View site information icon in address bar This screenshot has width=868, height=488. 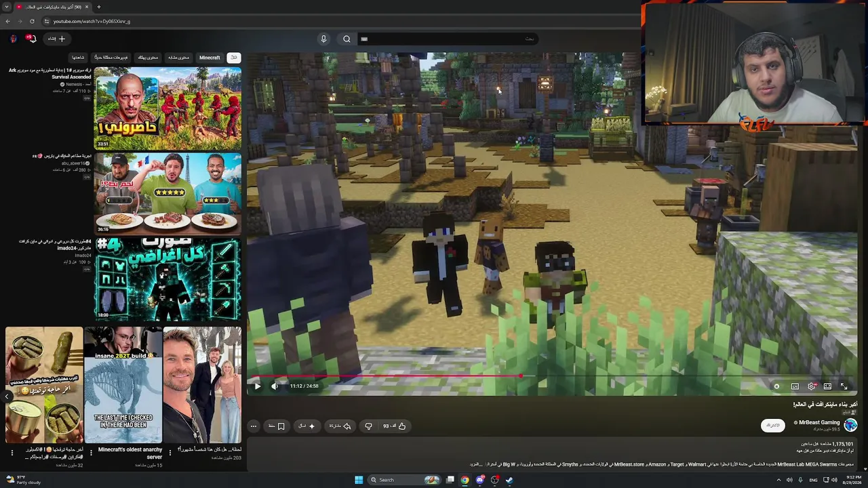(47, 21)
